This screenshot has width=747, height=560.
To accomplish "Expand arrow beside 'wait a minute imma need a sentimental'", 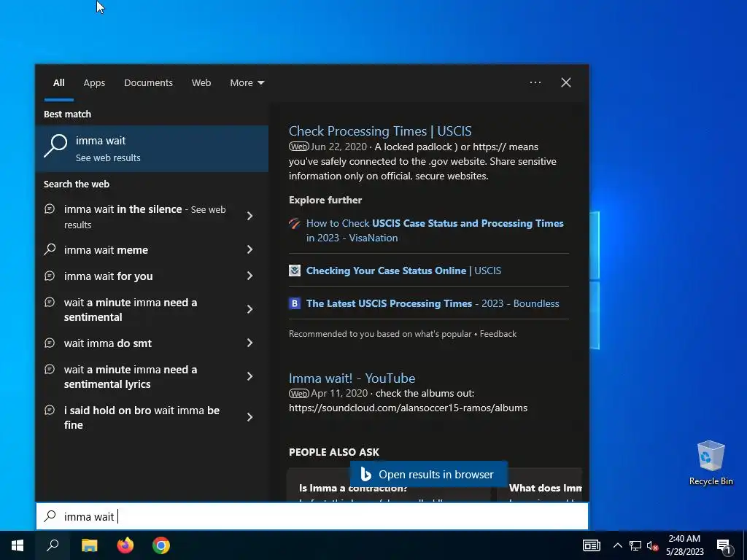I will [x=249, y=309].
